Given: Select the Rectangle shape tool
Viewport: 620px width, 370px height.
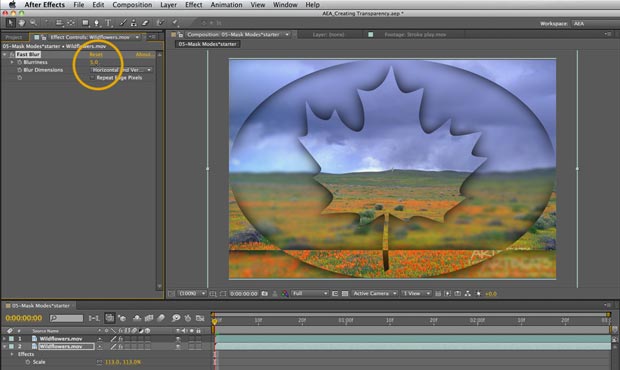Looking at the screenshot, I should (85, 23).
